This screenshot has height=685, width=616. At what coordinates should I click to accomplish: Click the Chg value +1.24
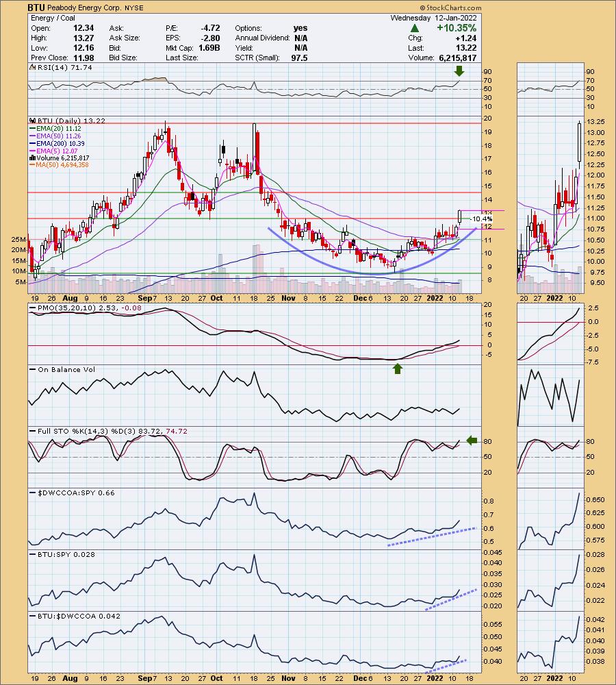pyautogui.click(x=465, y=38)
